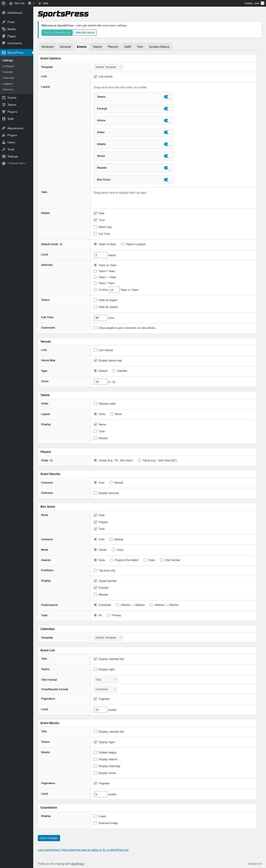Select Player of the Match award

coord(112,560)
